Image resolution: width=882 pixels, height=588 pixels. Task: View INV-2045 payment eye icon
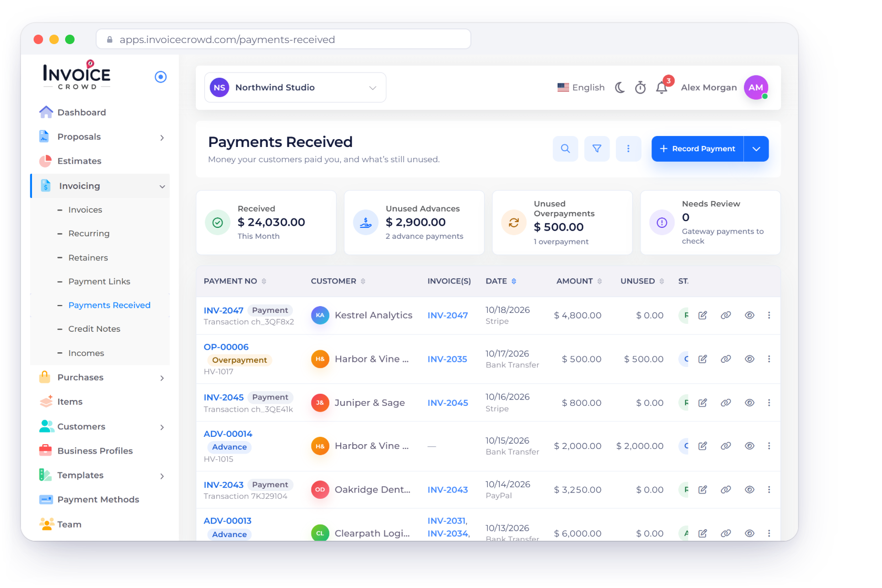point(750,403)
